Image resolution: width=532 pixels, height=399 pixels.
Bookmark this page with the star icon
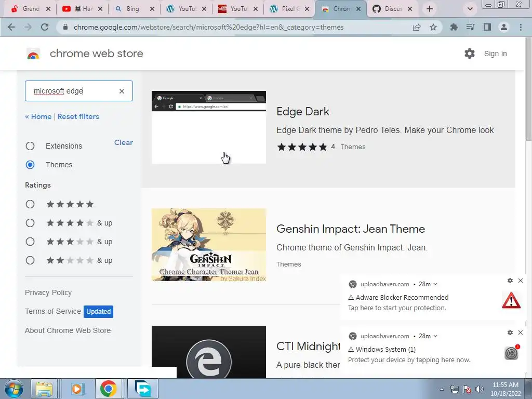tap(433, 27)
